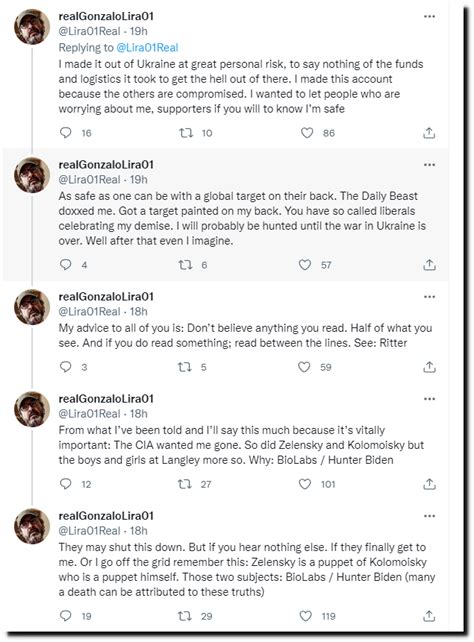Like the Daily Beast tweet with 57 likes
Screen dimensions: 474x642
point(305,265)
